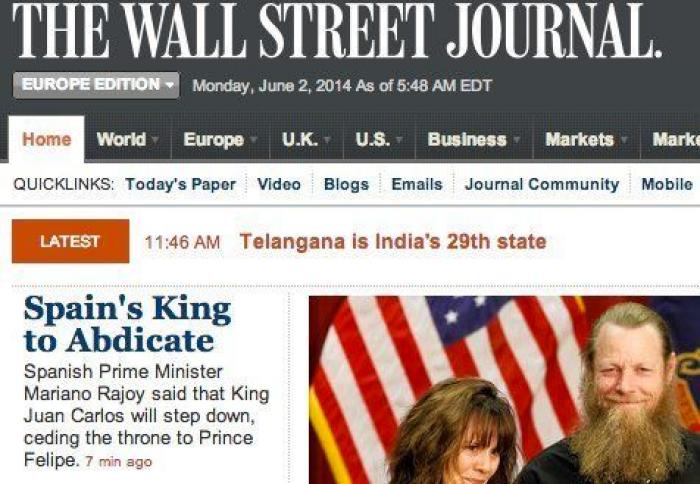The height and width of the screenshot is (484, 700).
Task: Open the Business menu arrow
Action: tap(517, 140)
